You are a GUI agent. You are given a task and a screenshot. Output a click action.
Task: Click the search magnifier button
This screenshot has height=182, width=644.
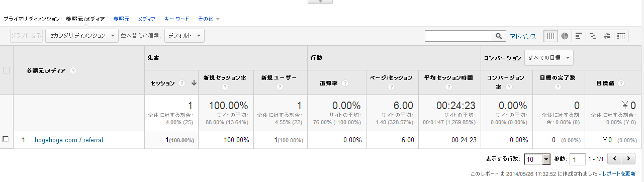click(499, 36)
